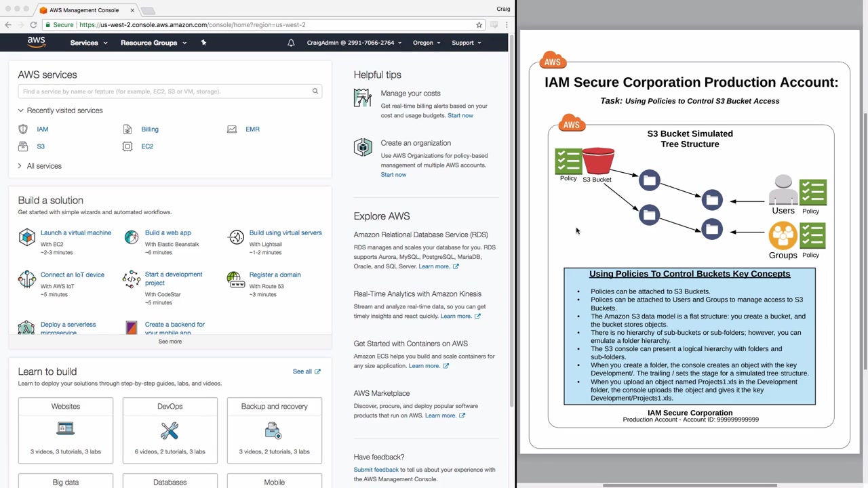
Task: Open the Backup and recovery learning card
Action: coord(275,430)
